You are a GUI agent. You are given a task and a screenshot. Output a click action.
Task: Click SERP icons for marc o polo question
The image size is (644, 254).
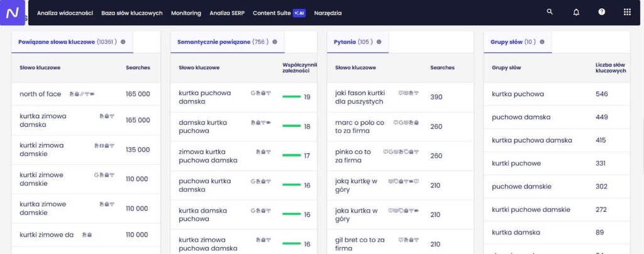tap(406, 123)
